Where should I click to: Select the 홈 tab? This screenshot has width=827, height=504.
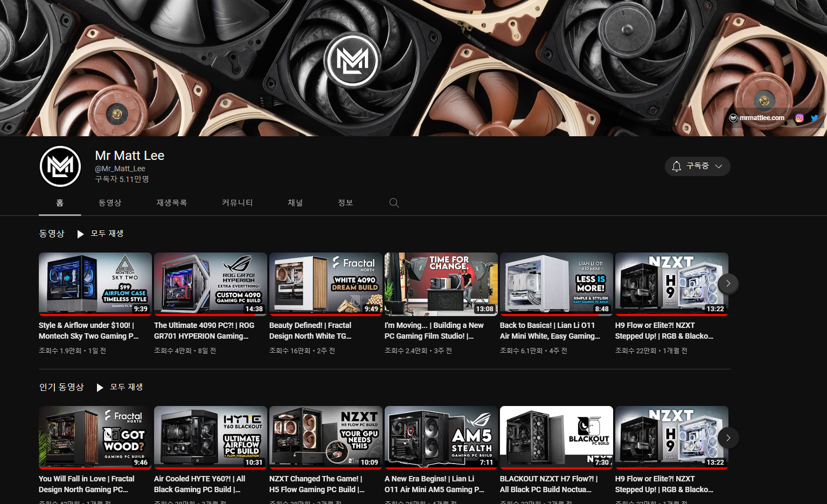[x=60, y=203]
